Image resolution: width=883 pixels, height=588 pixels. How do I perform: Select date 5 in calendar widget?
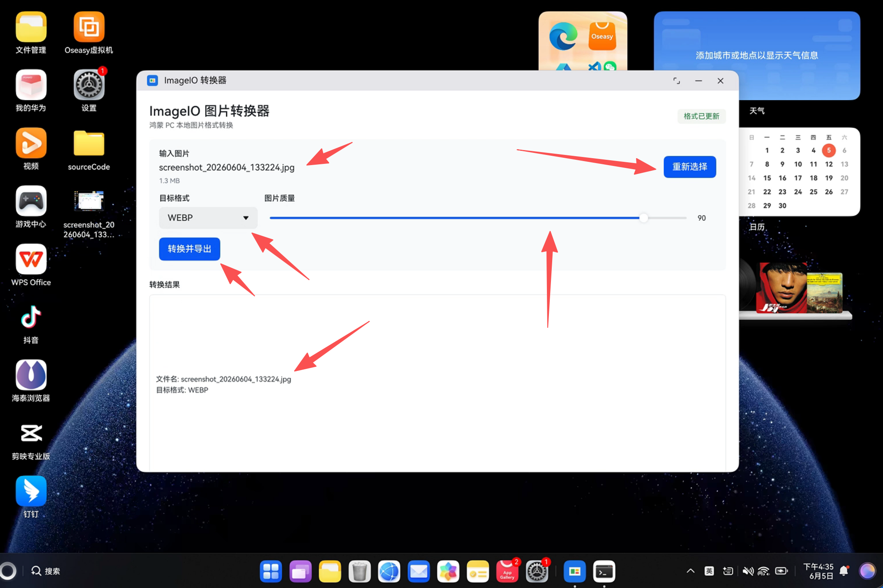(829, 150)
